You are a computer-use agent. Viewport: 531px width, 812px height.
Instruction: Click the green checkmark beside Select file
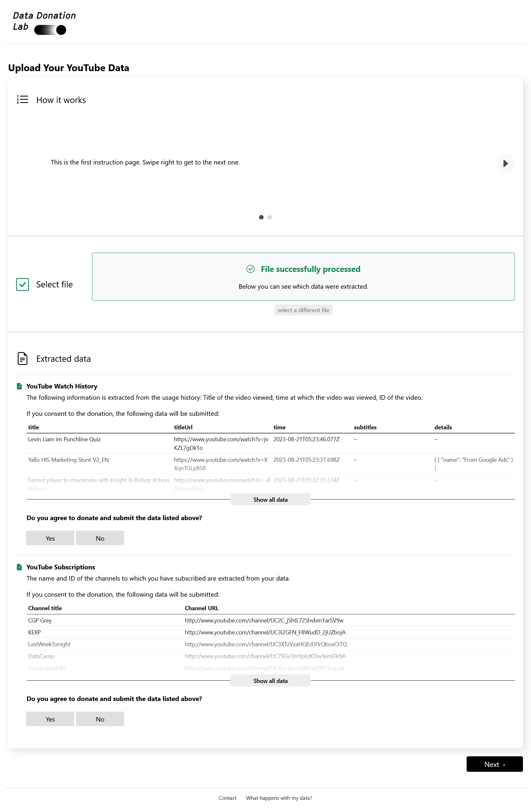(22, 285)
